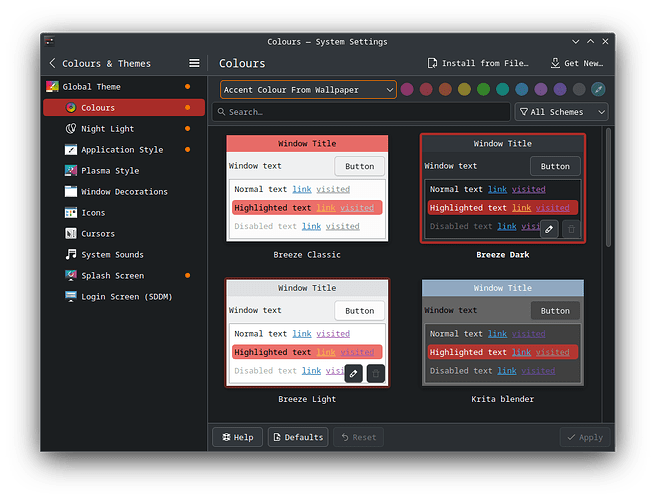This screenshot has width=656, height=500.
Task: Choose the magenta accent colour
Action: point(407,89)
